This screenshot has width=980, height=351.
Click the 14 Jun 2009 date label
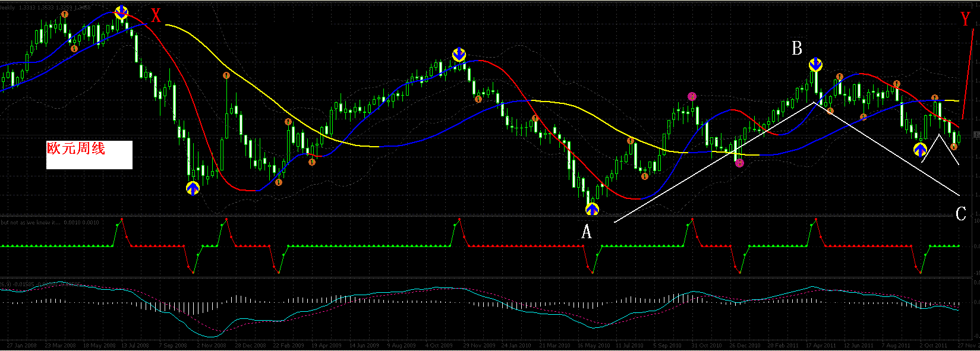click(x=364, y=345)
